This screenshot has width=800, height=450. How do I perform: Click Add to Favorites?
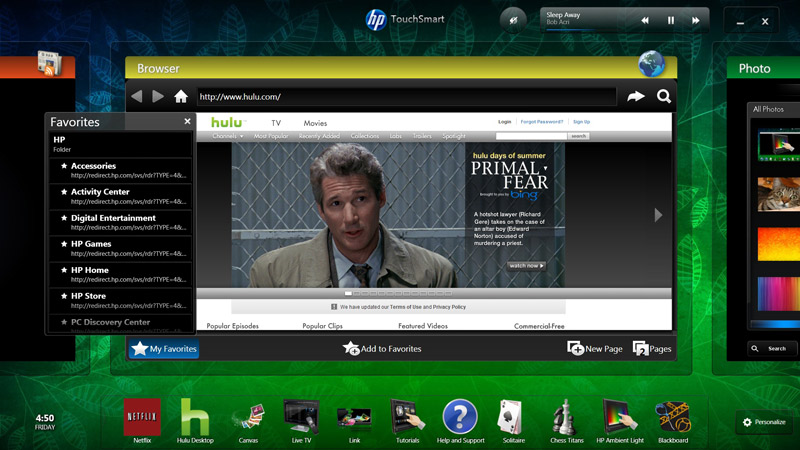[382, 348]
